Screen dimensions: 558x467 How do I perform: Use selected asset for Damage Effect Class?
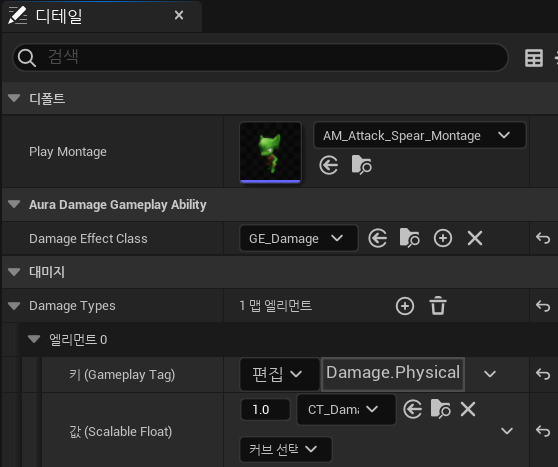378,238
